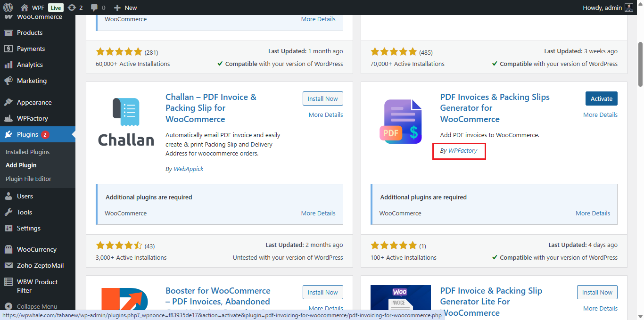Open the Zoho ZeptoMail sidebar item
This screenshot has height=320, width=644.
[40, 265]
